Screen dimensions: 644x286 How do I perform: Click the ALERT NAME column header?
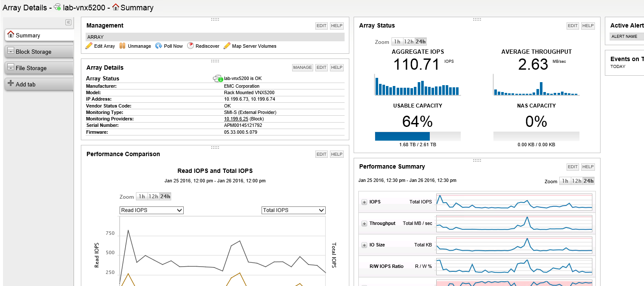point(624,37)
